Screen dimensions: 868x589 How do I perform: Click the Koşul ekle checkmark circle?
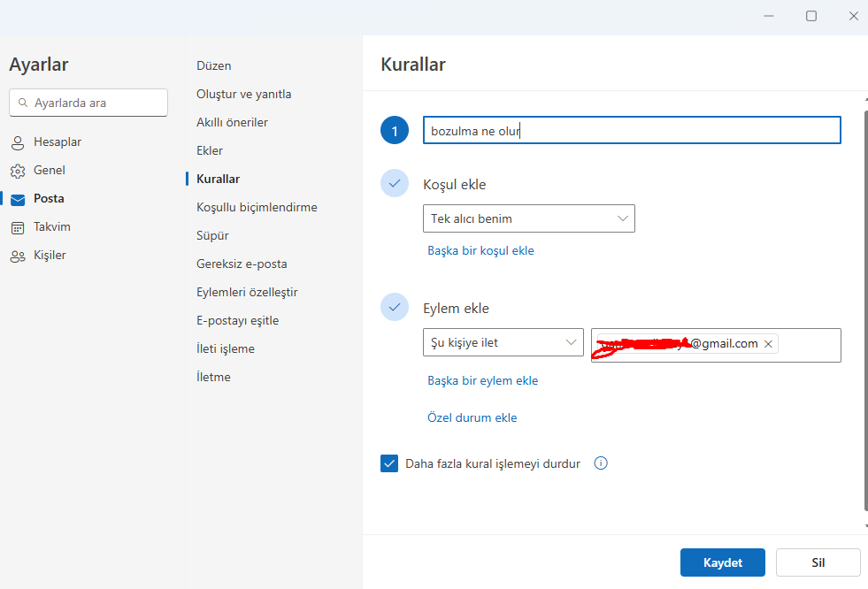[x=395, y=183]
